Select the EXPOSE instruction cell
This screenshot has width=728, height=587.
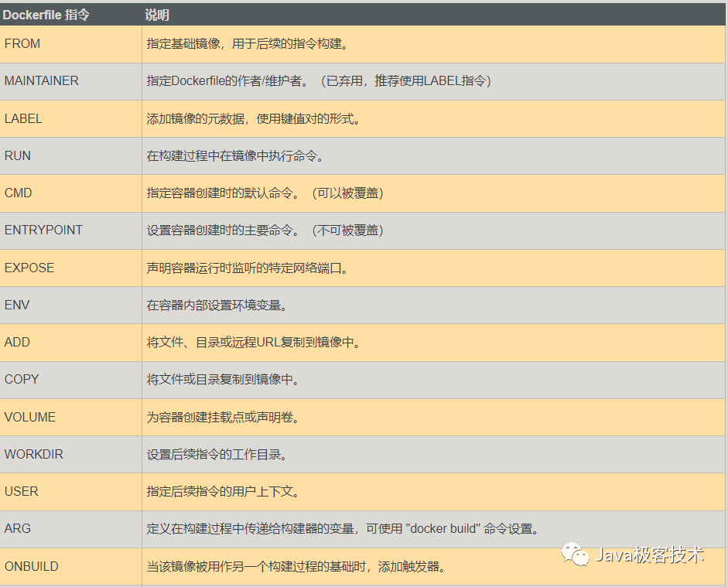click(x=70, y=268)
